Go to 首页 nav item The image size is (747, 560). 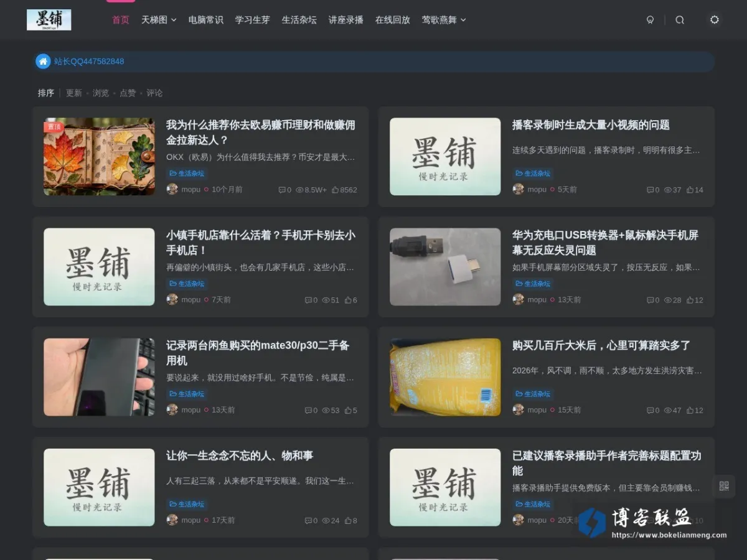[121, 20]
